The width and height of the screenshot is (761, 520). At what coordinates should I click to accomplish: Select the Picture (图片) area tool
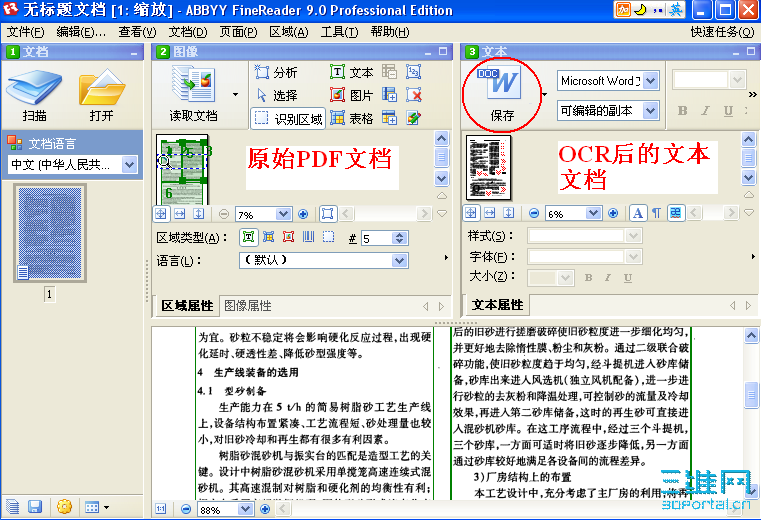pyautogui.click(x=352, y=95)
